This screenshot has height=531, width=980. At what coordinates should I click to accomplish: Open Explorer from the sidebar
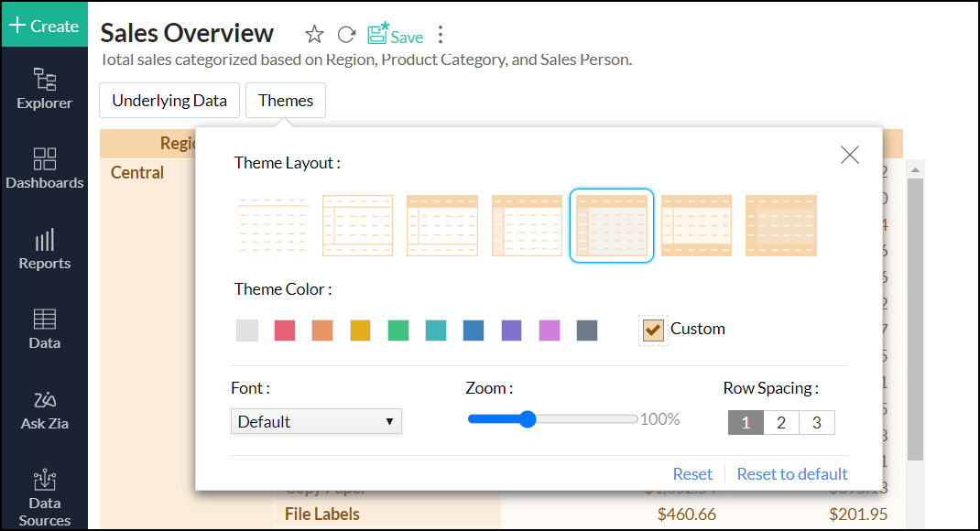(x=44, y=89)
